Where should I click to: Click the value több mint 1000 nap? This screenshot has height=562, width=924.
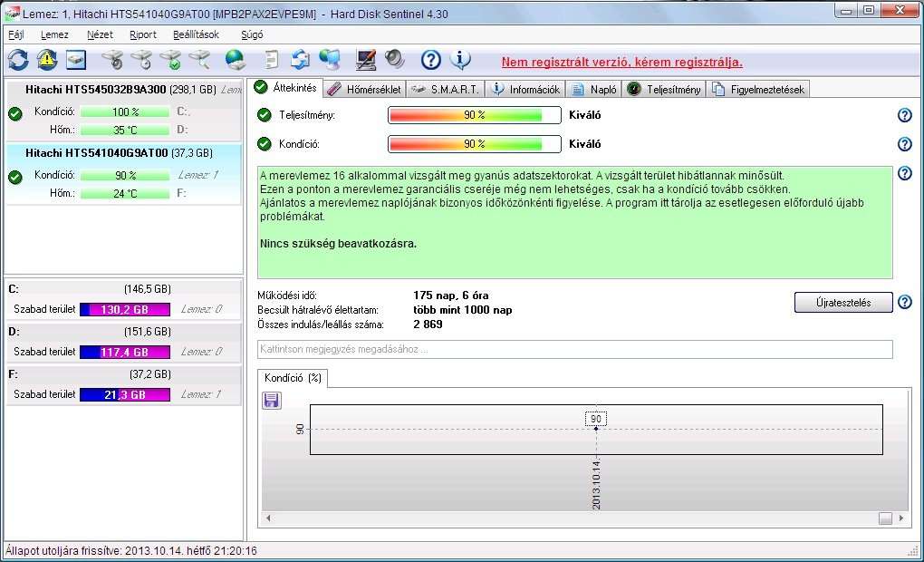463,310
